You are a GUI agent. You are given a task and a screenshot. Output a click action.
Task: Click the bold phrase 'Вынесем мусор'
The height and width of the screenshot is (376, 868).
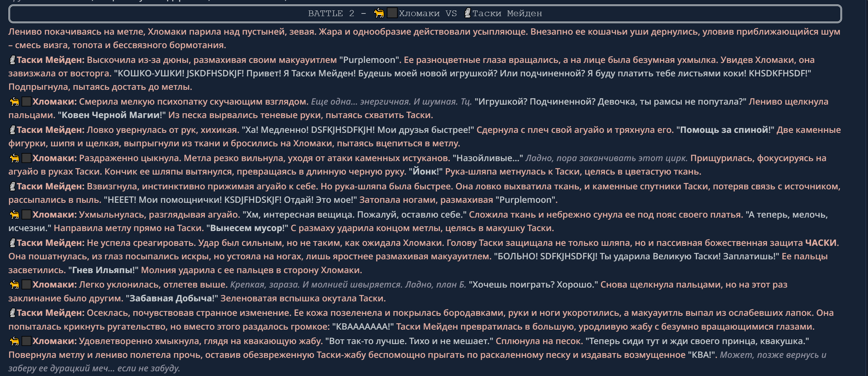pyautogui.click(x=246, y=228)
